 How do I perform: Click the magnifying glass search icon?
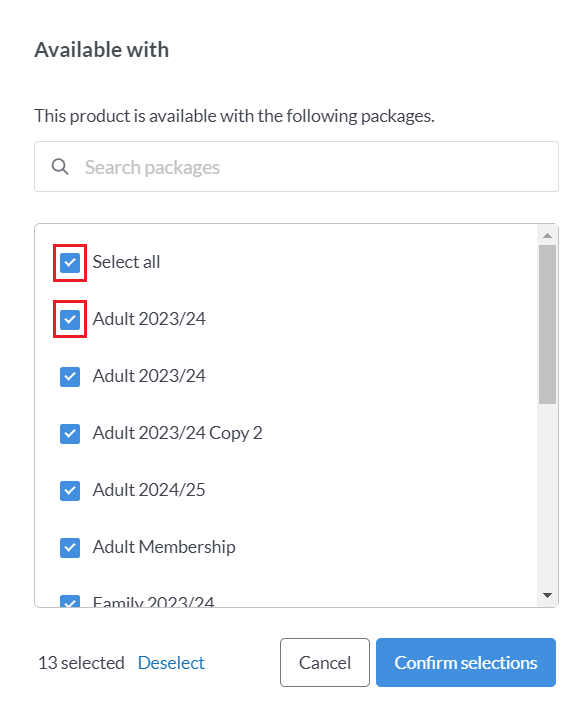tap(60, 167)
